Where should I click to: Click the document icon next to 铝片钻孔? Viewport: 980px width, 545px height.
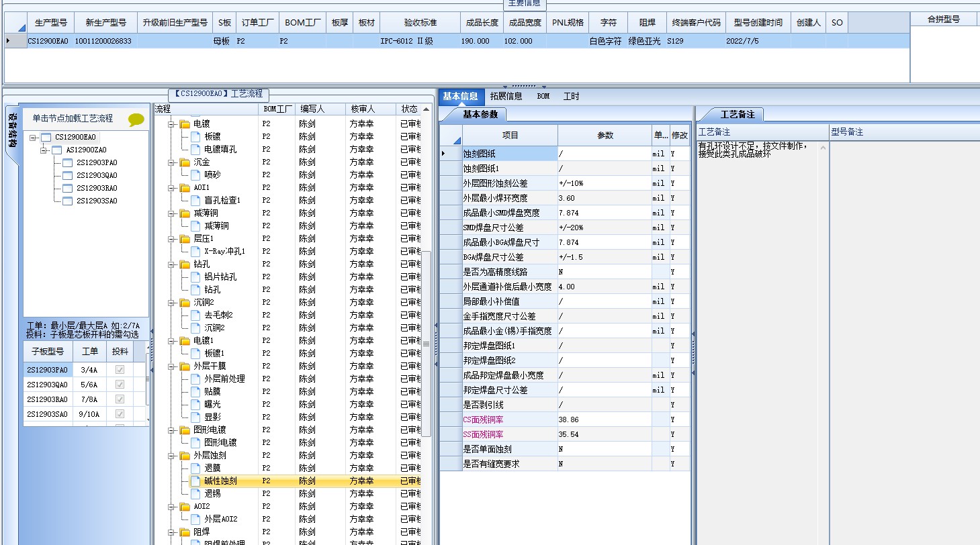click(195, 277)
